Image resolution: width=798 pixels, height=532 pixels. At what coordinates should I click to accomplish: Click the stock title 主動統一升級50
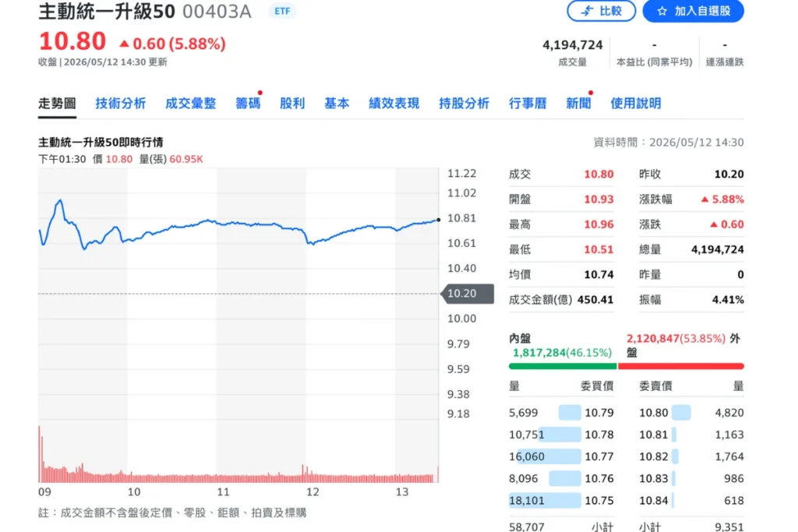pos(106,11)
